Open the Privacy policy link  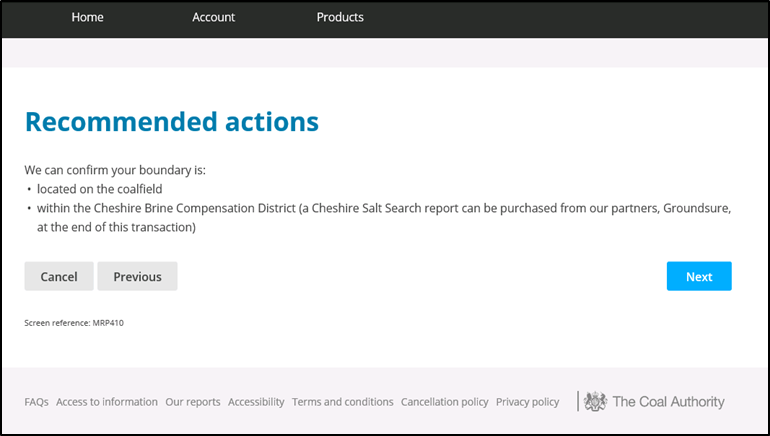coord(527,402)
